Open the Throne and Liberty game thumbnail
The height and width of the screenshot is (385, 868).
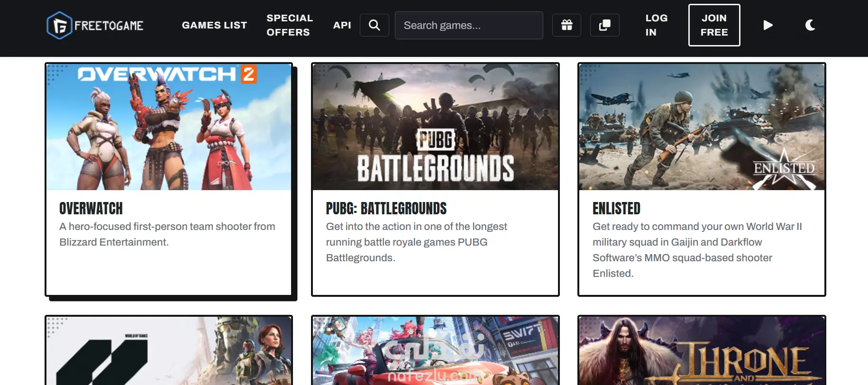[x=702, y=351]
